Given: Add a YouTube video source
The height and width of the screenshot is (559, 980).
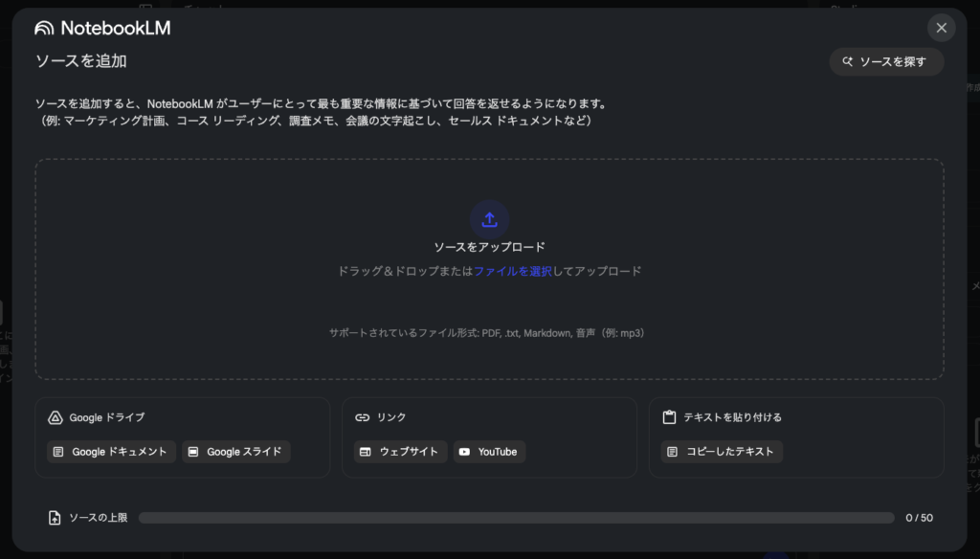Looking at the screenshot, I should coord(489,452).
